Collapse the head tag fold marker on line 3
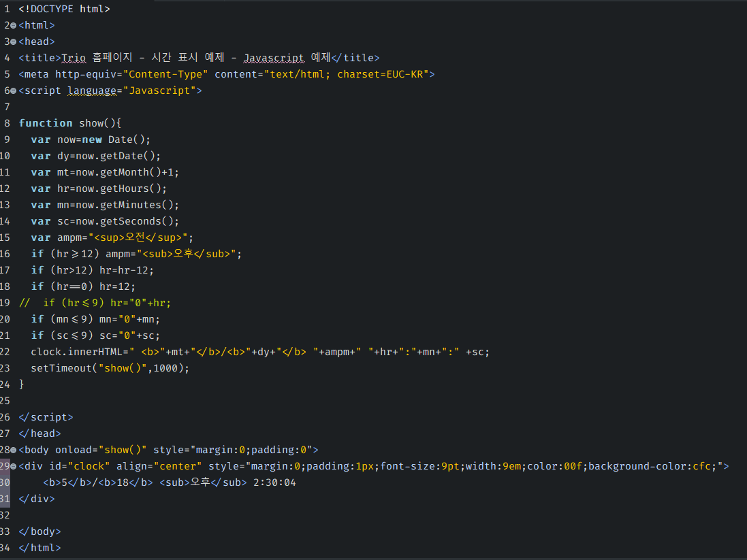Screen dimensions: 747x560 point(14,42)
